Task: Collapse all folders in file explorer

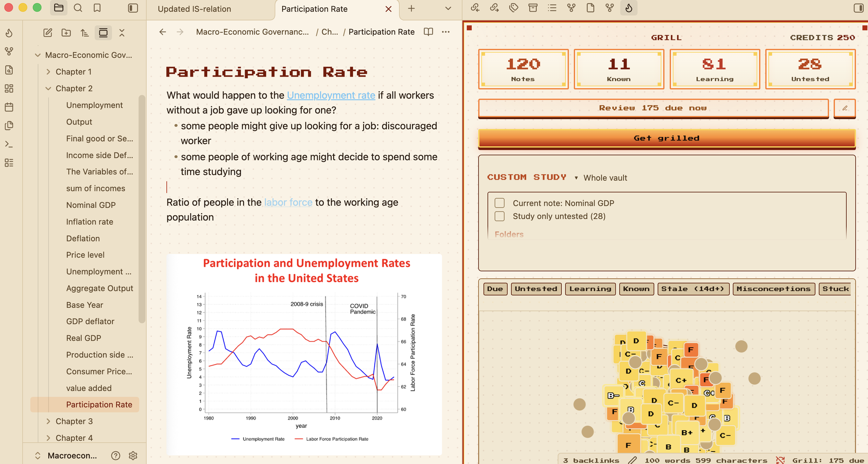Action: pos(122,33)
